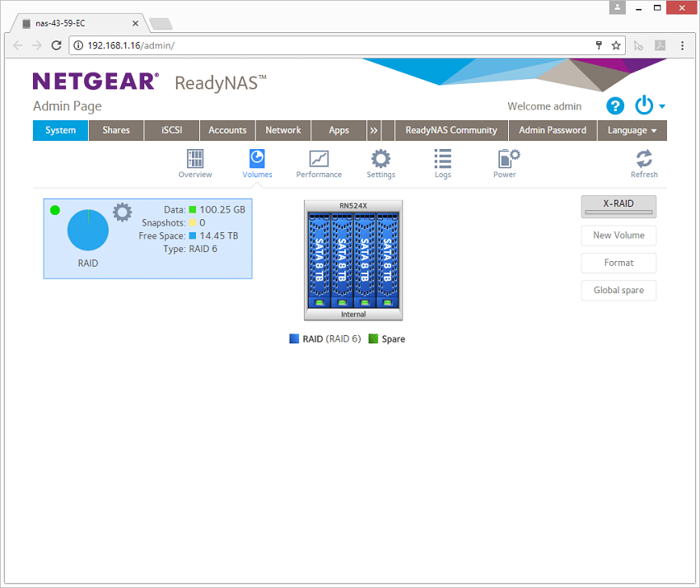Switch to the System tab
700x588 pixels.
point(60,130)
